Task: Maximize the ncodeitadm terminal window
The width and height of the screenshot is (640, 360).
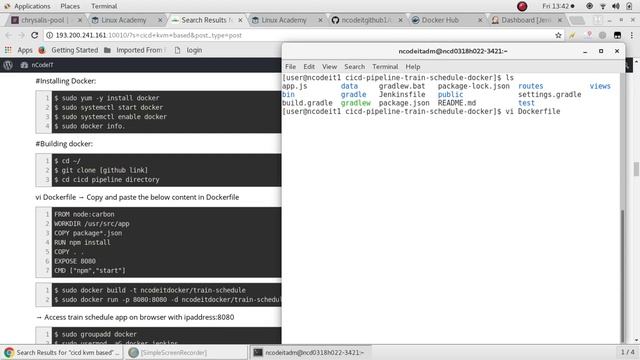Action: (x=601, y=51)
